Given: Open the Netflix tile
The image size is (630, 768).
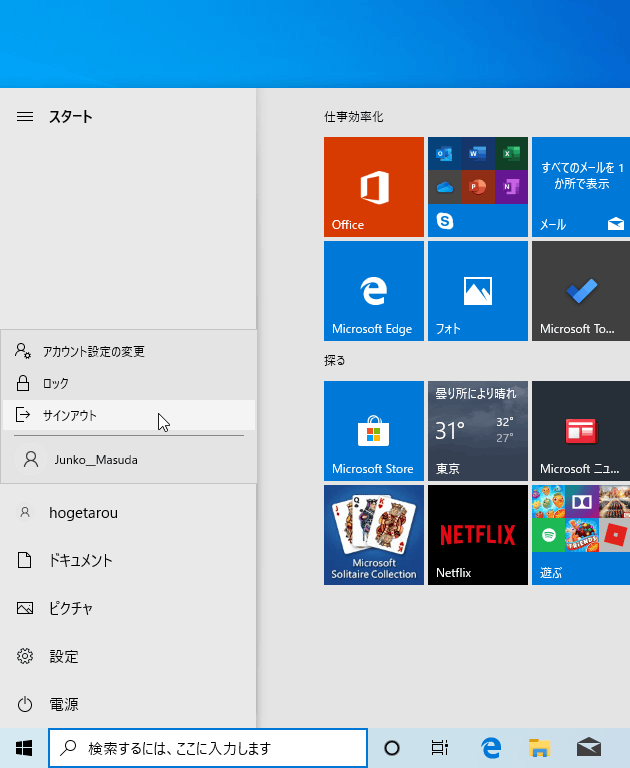Looking at the screenshot, I should (x=478, y=535).
